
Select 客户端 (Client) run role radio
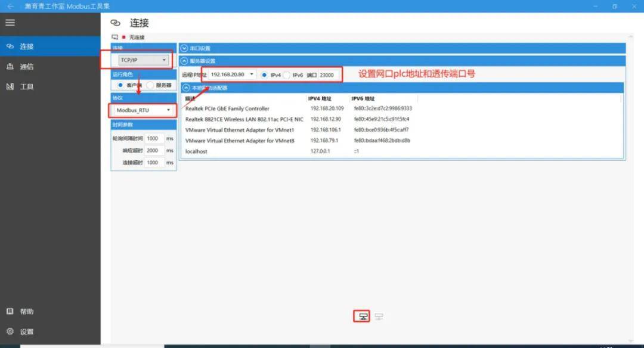click(x=120, y=85)
